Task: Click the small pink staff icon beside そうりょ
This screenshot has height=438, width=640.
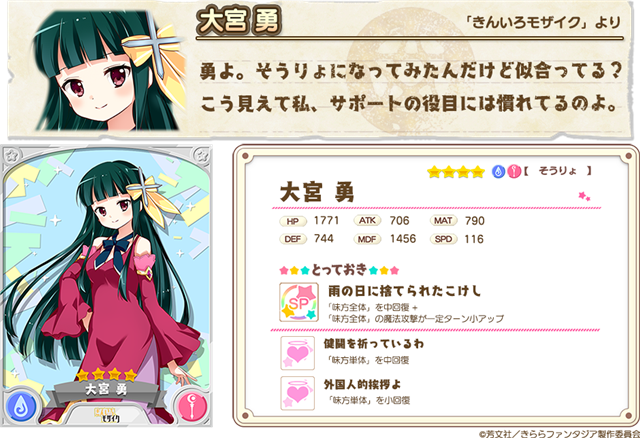Action: pyautogui.click(x=514, y=172)
